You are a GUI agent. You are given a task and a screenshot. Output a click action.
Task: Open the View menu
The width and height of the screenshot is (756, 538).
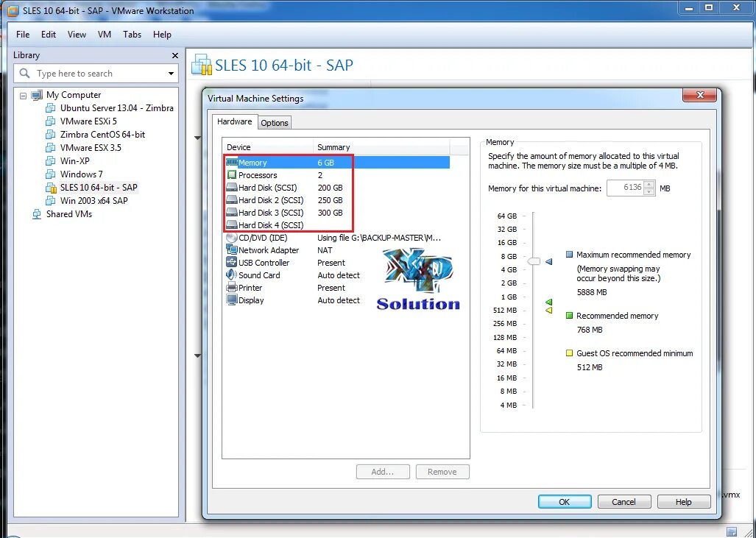pos(77,35)
